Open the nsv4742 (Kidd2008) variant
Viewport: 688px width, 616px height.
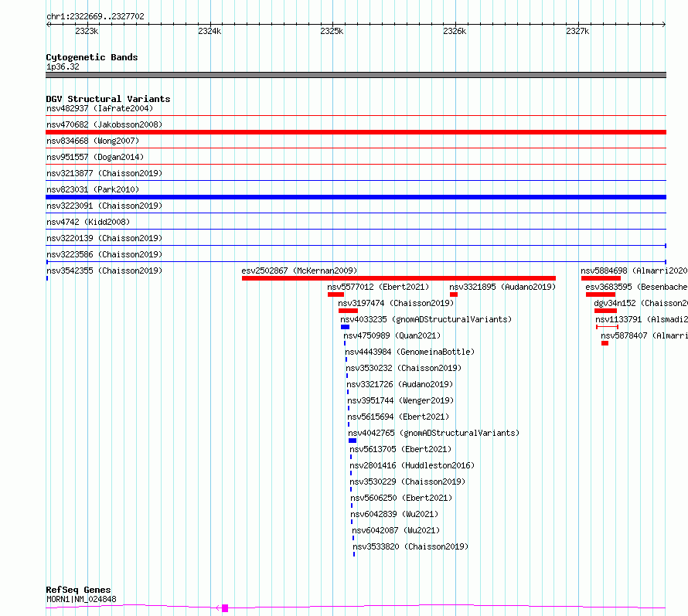[x=88, y=222]
